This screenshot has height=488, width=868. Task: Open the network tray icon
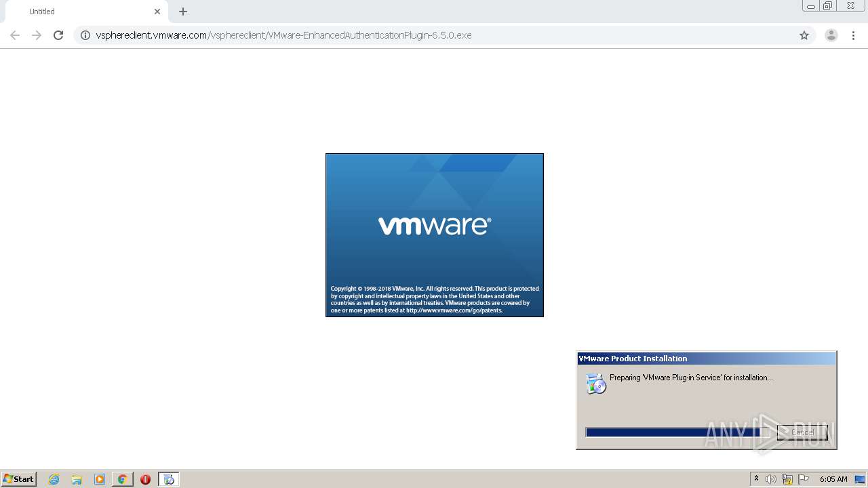787,479
